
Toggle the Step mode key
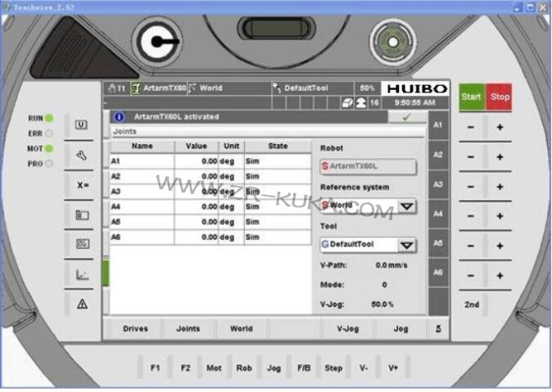click(x=333, y=368)
